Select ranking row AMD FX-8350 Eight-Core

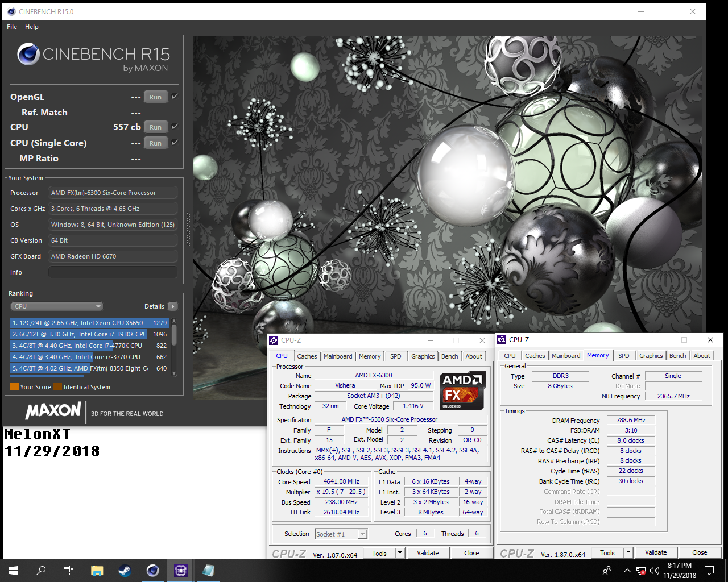tap(90, 368)
